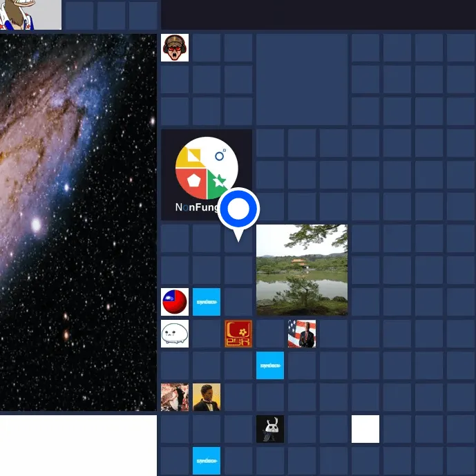Select the Japanese garden pond photo parcel

point(302,269)
